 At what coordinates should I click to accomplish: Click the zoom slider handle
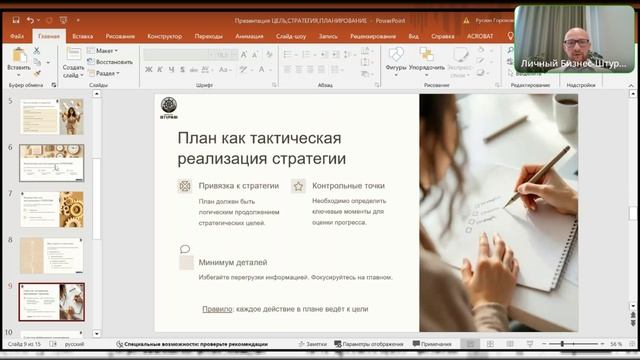562,344
